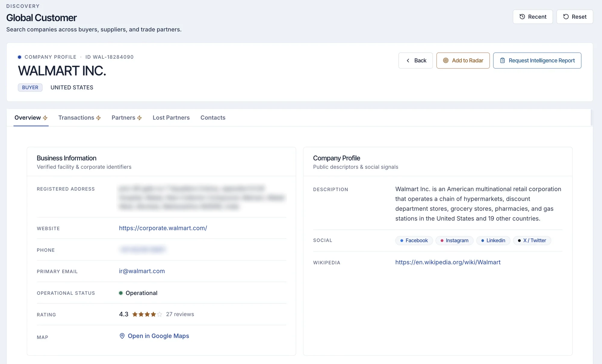Click the star rating icons
Image resolution: width=602 pixels, height=364 pixels.
pos(147,314)
